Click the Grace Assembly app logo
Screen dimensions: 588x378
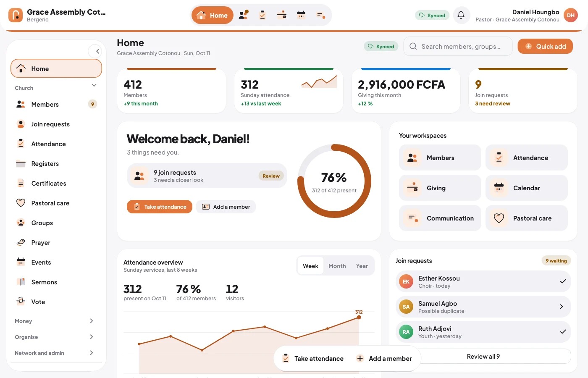coord(16,15)
